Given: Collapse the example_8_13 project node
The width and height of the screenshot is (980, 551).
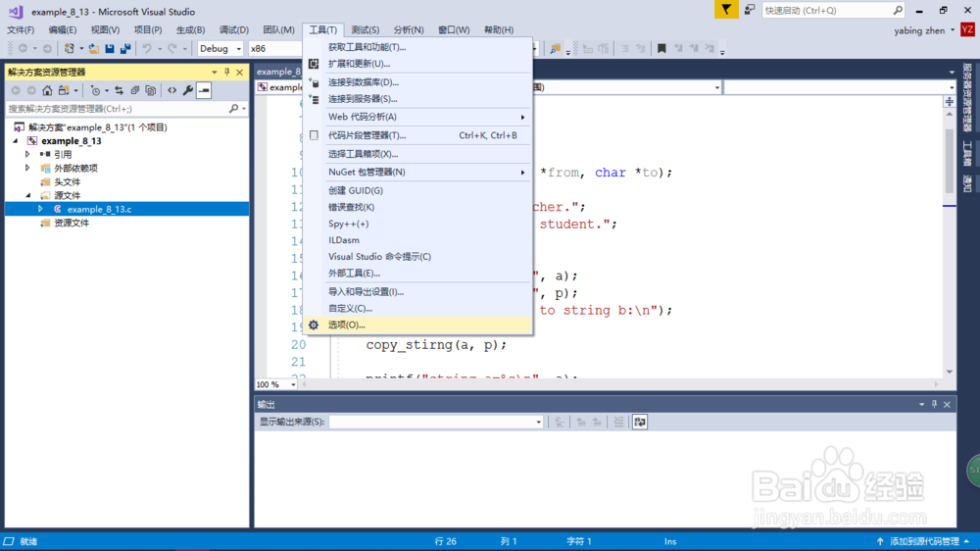Looking at the screenshot, I should 16,141.
